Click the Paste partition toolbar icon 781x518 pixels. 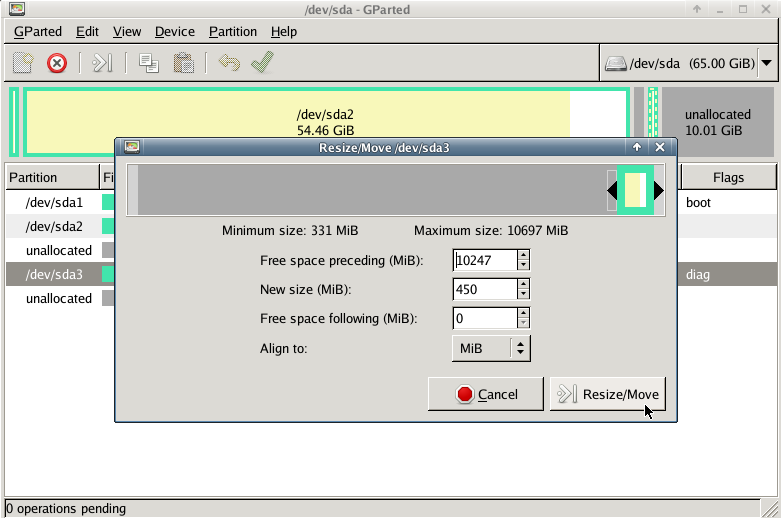point(183,63)
